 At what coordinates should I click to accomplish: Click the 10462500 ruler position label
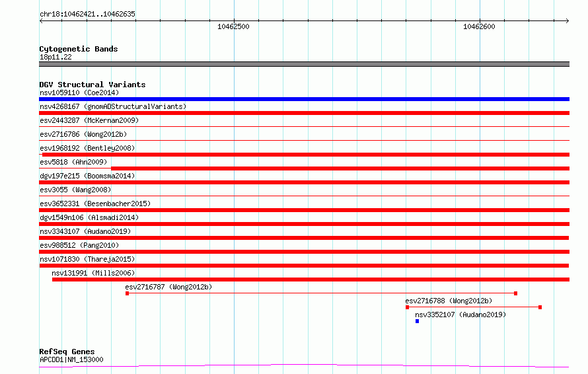pos(233,26)
